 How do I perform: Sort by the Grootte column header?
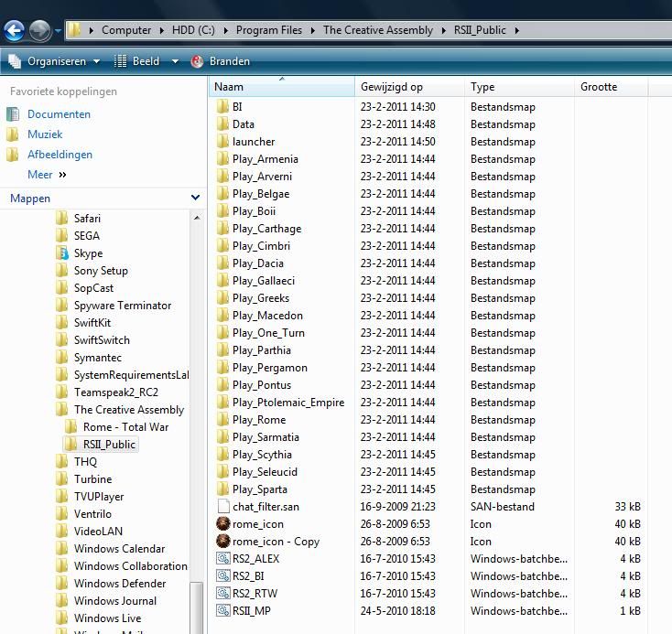[599, 87]
